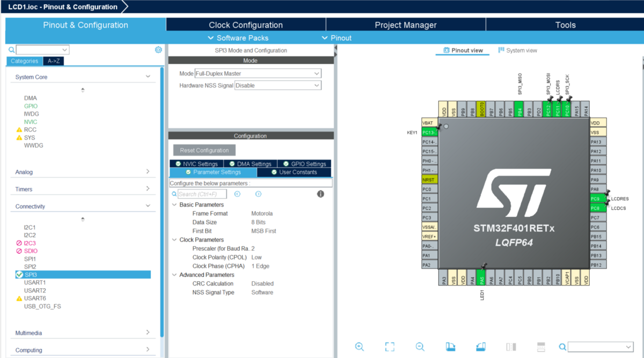Collapse the Clock Parameters group

pos(174,239)
